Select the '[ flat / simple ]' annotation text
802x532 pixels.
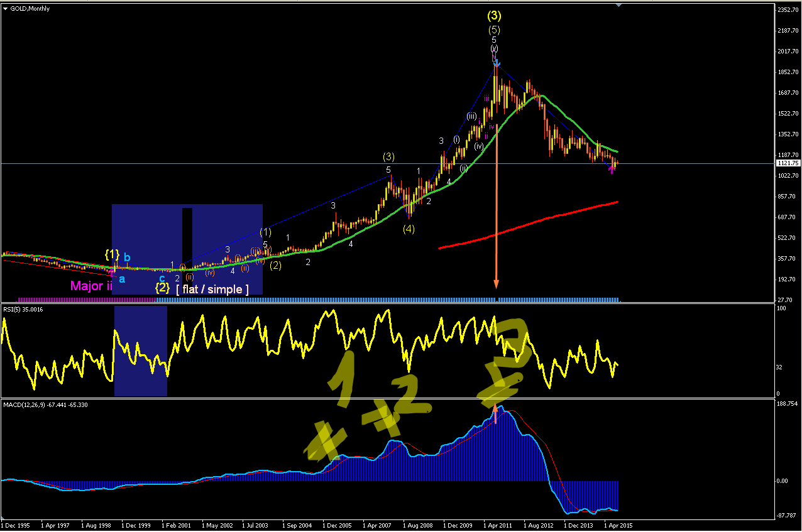[212, 289]
